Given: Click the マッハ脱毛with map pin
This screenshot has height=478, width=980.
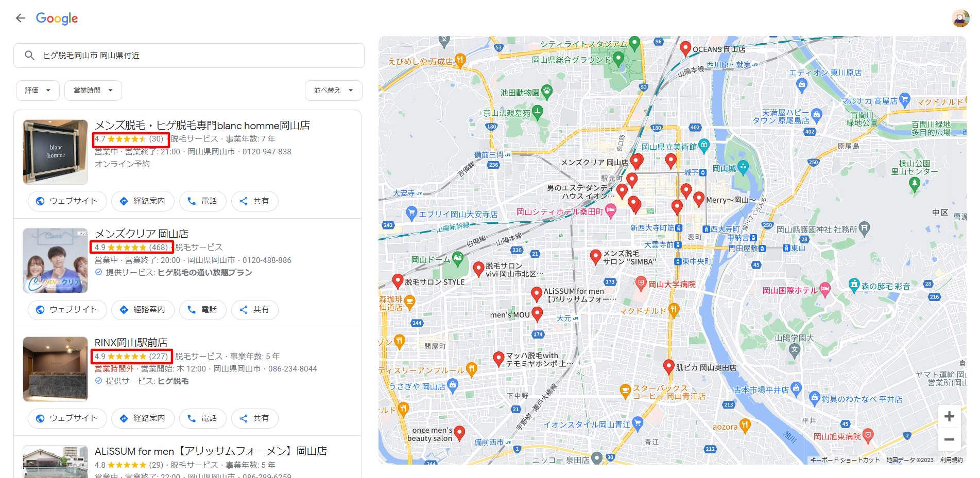Looking at the screenshot, I should (498, 359).
